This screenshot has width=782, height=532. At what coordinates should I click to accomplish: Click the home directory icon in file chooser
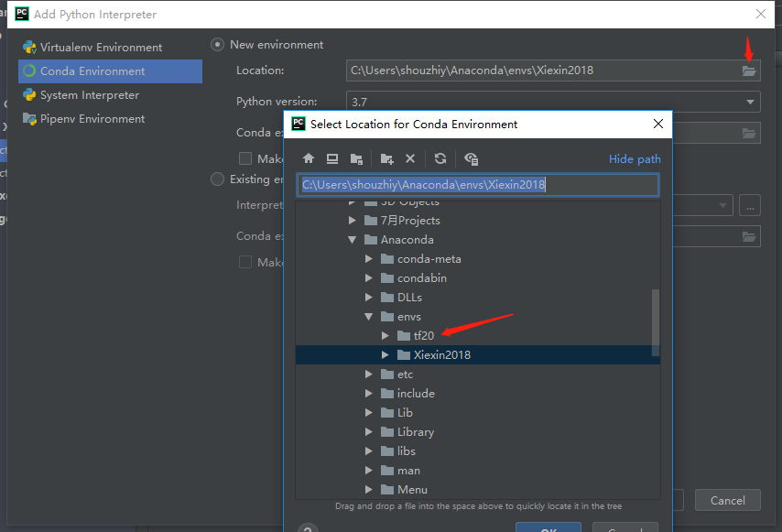click(309, 158)
